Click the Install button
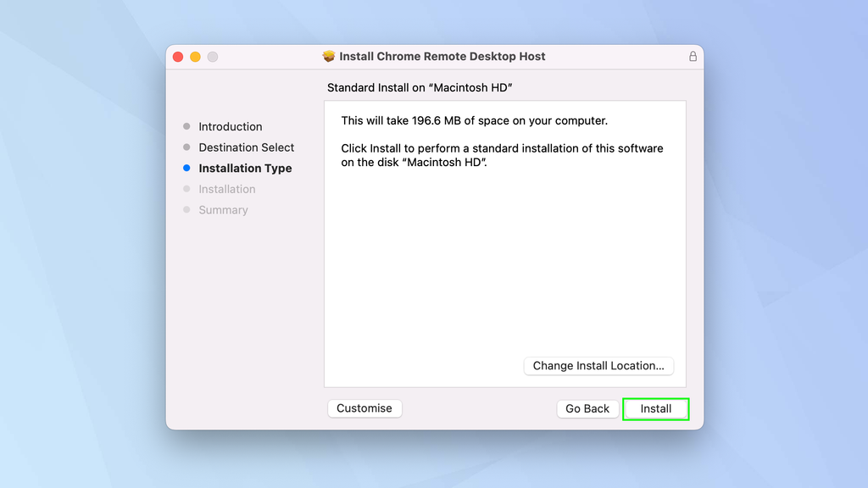Viewport: 868px width, 488px height. pos(655,408)
